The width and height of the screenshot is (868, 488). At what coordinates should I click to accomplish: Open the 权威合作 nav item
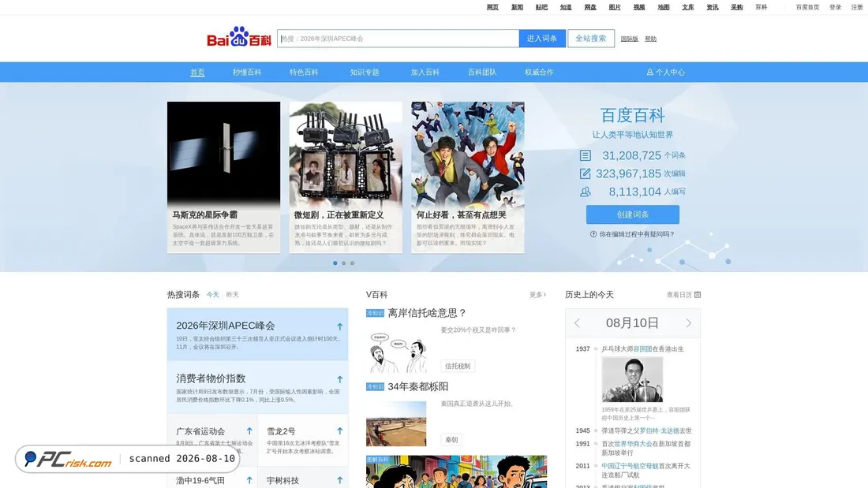pyautogui.click(x=539, y=73)
